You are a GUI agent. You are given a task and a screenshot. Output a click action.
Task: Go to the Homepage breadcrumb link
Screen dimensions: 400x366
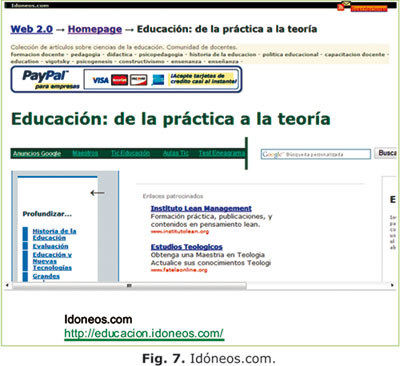pos(95,29)
